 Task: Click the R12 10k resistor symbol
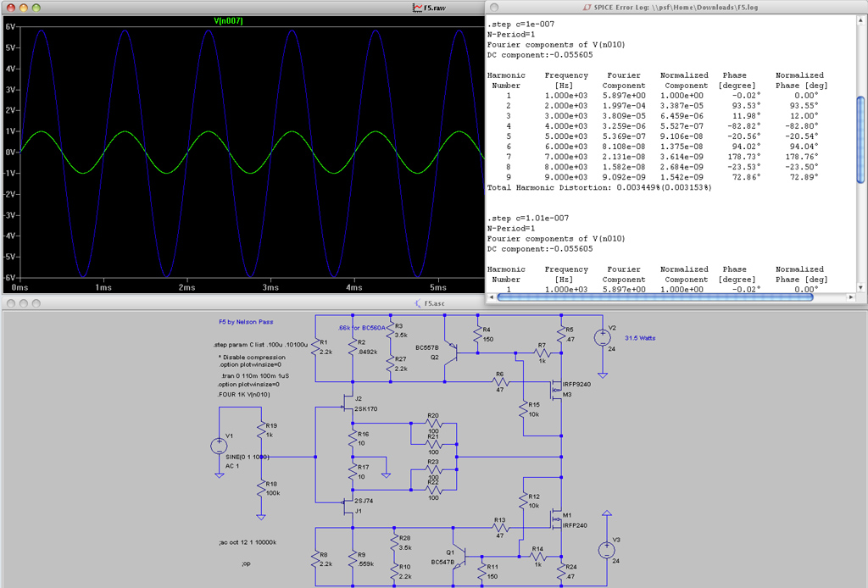click(x=523, y=501)
